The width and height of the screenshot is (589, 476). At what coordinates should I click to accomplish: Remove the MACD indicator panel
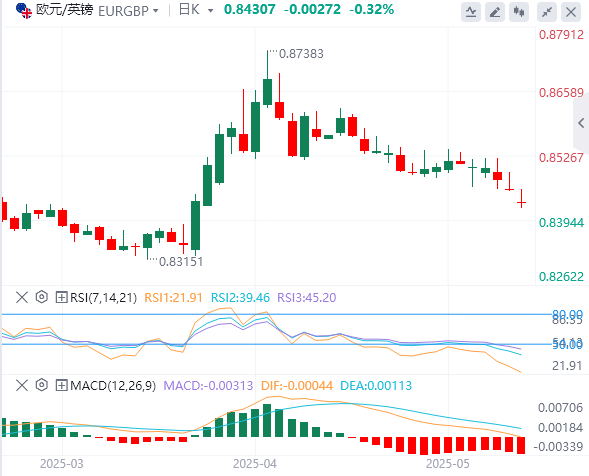pos(22,385)
